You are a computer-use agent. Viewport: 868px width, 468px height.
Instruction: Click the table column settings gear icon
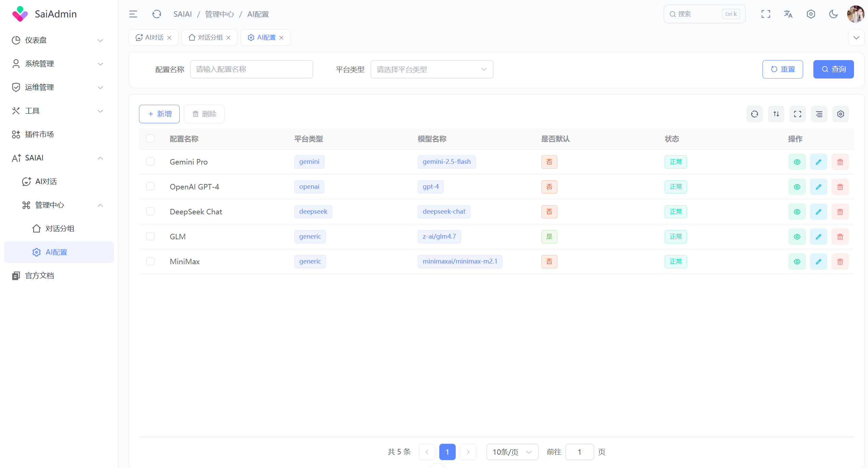(x=840, y=114)
